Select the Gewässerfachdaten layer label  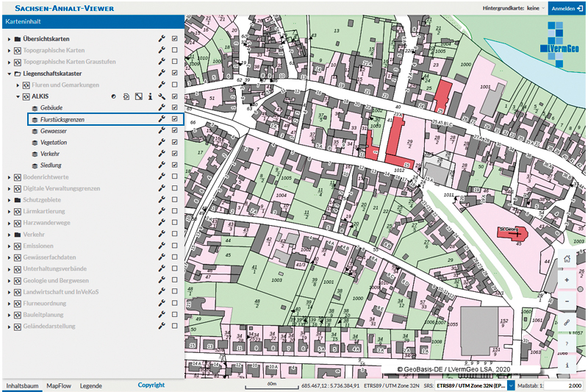[x=49, y=257]
